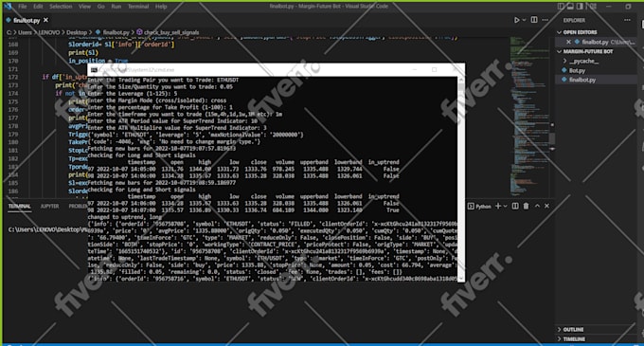The image size is (644, 346).
Task: Click the terminal prompt C:\Users\LENOVO path
Action: [47, 229]
